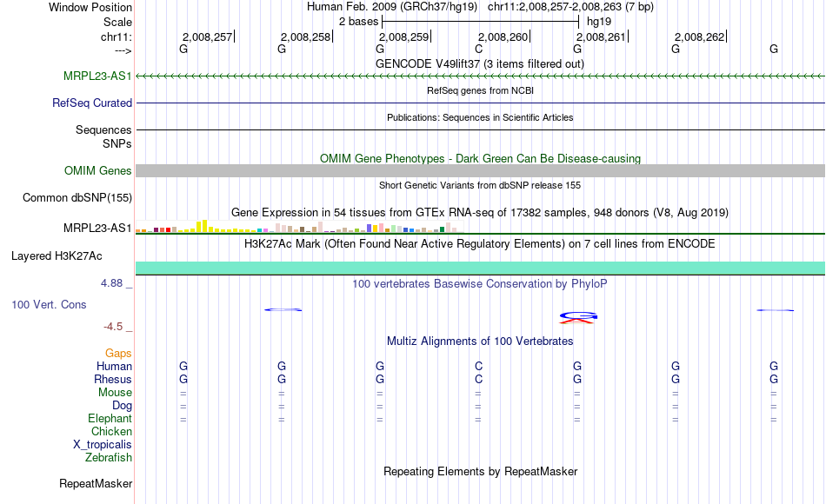The image size is (826, 504).
Task: Open the H3K27Ac Mark track title
Action: coord(480,244)
